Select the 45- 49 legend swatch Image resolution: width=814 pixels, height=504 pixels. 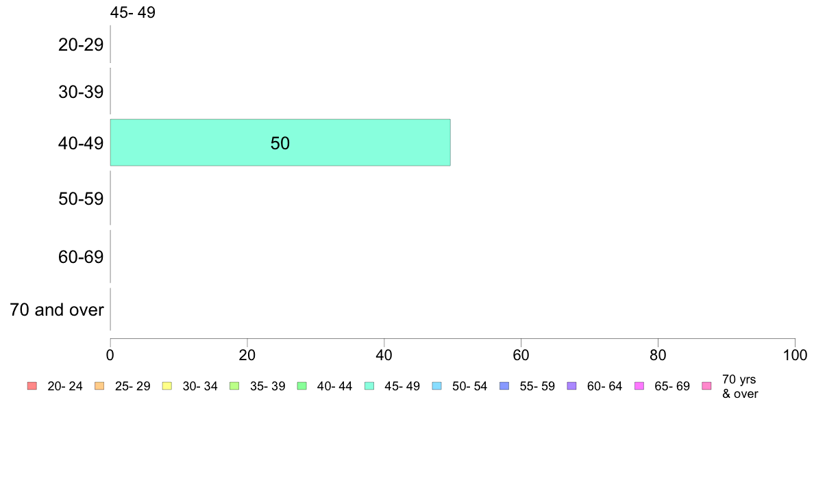tap(369, 386)
